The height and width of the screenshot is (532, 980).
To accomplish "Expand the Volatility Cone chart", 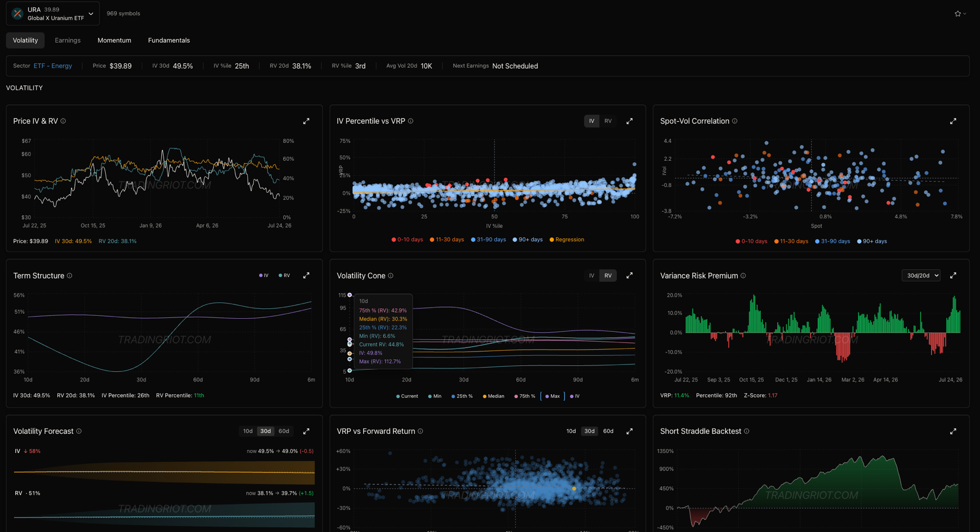I will click(x=630, y=276).
